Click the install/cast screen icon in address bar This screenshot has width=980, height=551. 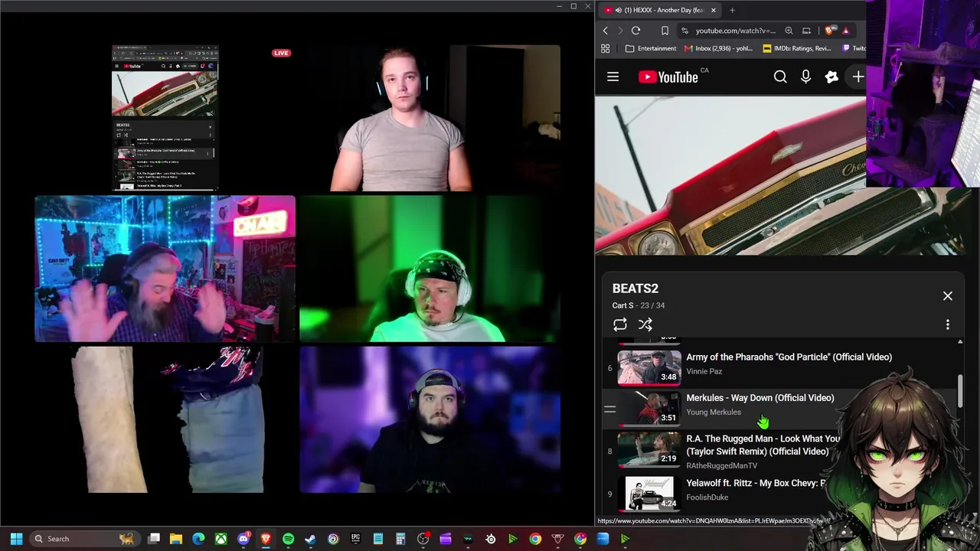point(806,31)
